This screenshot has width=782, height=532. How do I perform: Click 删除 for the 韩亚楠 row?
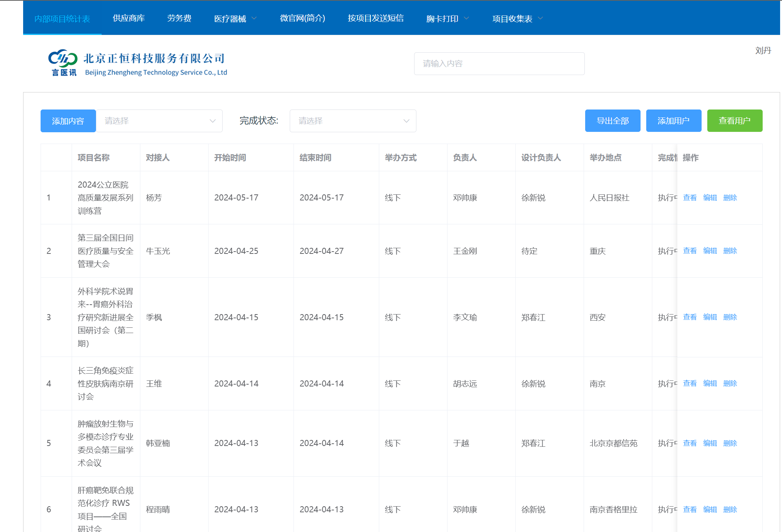(730, 443)
